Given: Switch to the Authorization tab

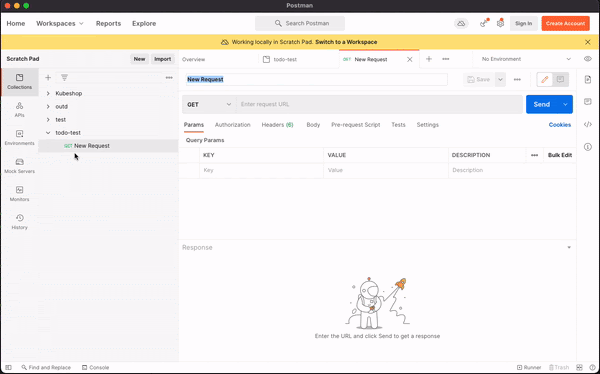Looking at the screenshot, I should tap(233, 125).
